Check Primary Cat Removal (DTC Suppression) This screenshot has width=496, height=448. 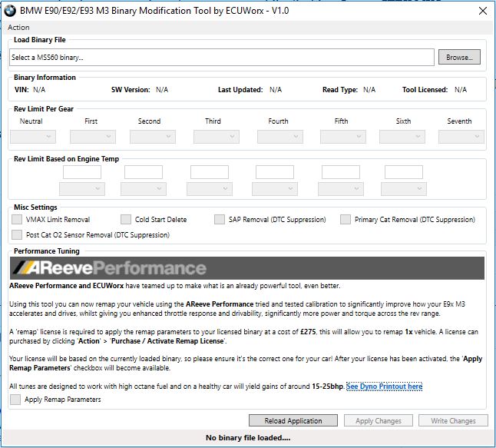click(346, 219)
